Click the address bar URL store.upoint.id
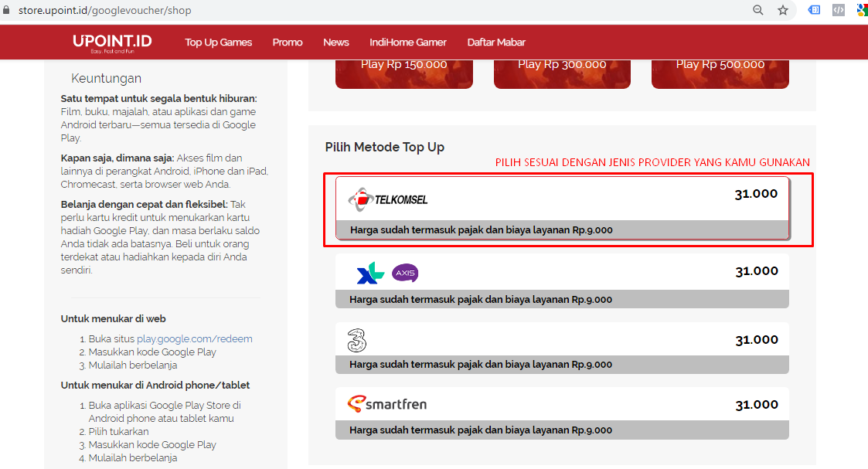This screenshot has width=868, height=469. click(104, 10)
